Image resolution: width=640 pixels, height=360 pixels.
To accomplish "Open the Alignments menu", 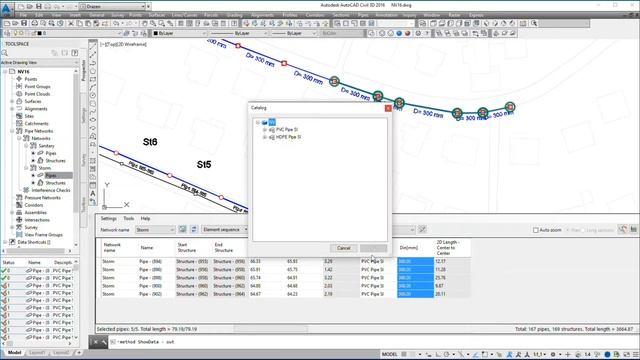I will 262,15.
